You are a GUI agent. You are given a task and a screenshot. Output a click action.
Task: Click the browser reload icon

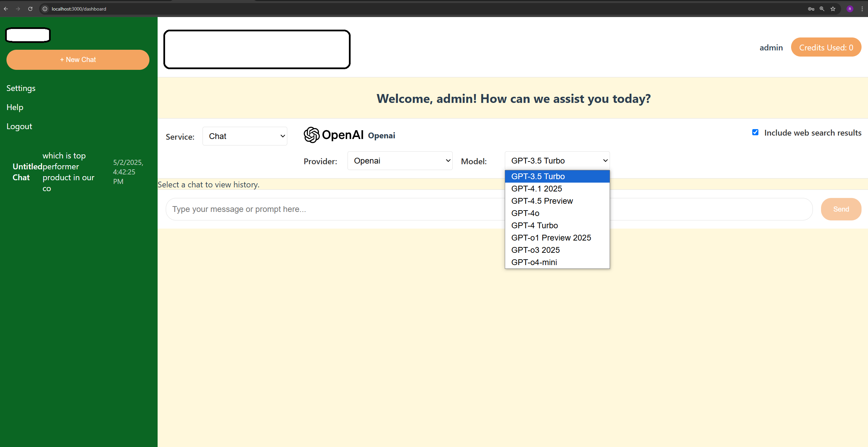[x=30, y=9]
